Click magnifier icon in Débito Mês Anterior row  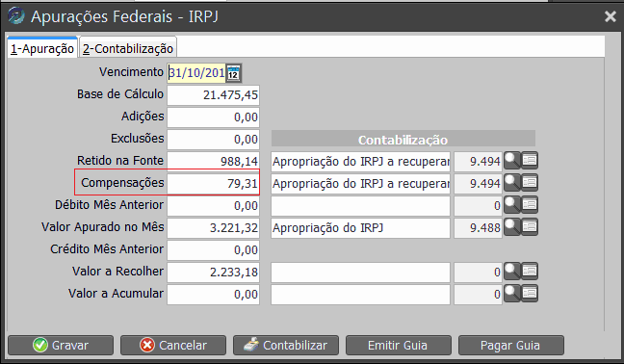[512, 205]
